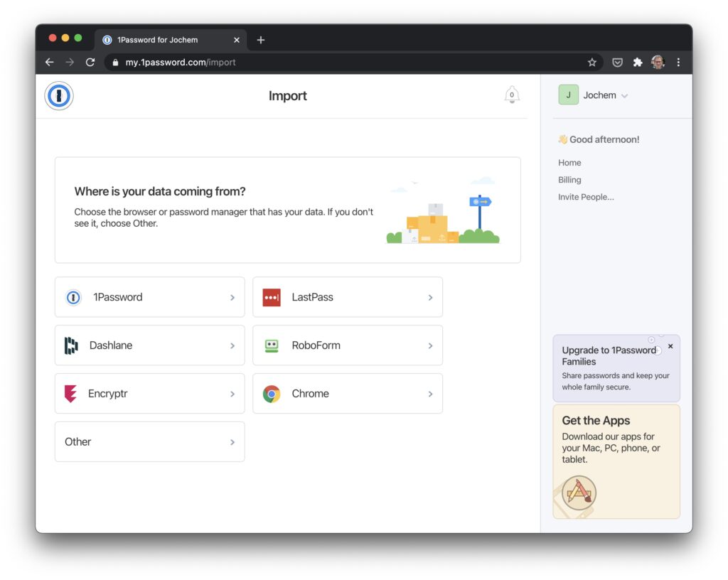Click the browser forward arrow

(x=70, y=62)
